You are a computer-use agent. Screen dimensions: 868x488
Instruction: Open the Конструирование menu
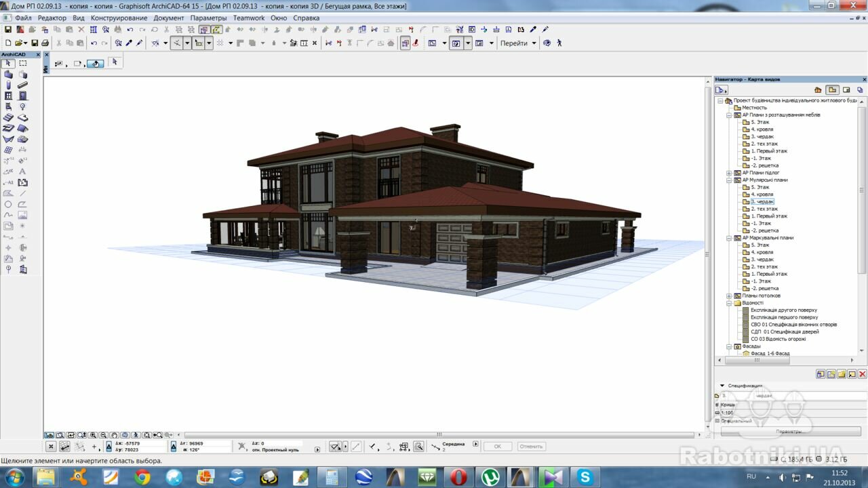(119, 18)
